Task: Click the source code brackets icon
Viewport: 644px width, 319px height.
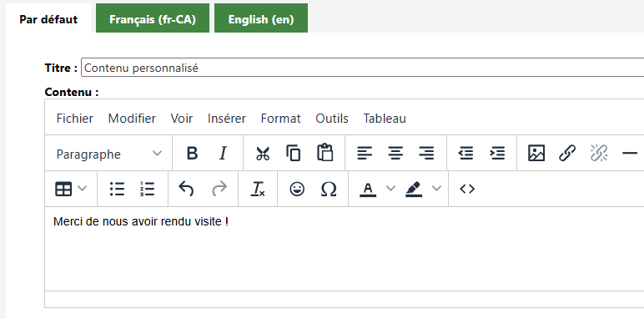Action: (467, 189)
